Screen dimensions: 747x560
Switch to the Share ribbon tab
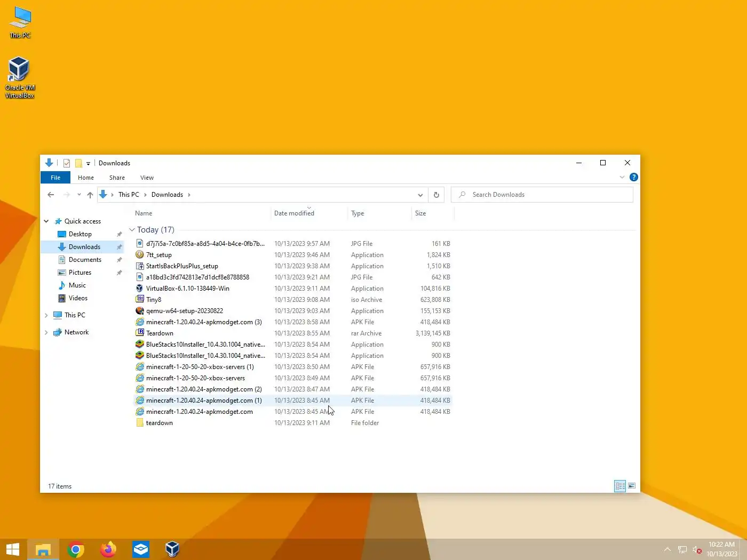pyautogui.click(x=117, y=178)
